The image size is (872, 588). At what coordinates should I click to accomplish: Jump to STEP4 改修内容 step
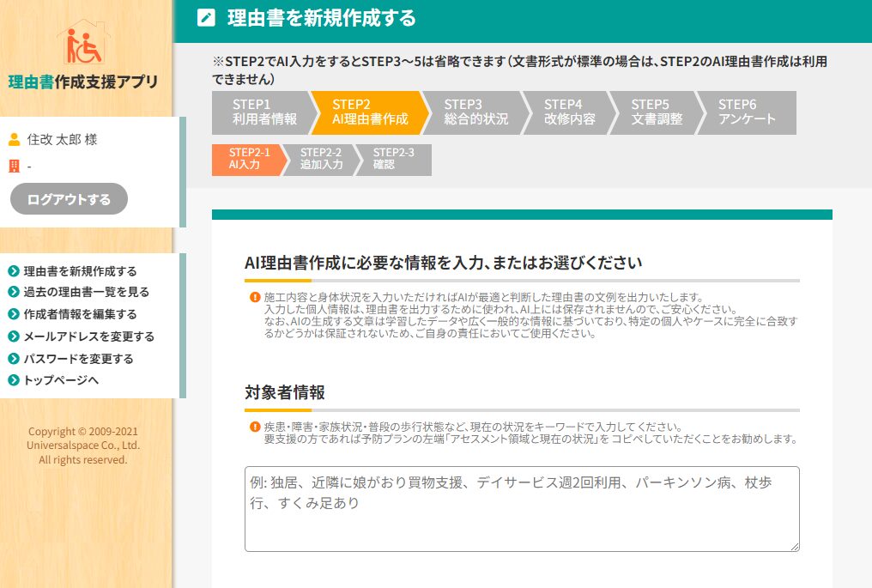[x=569, y=112]
